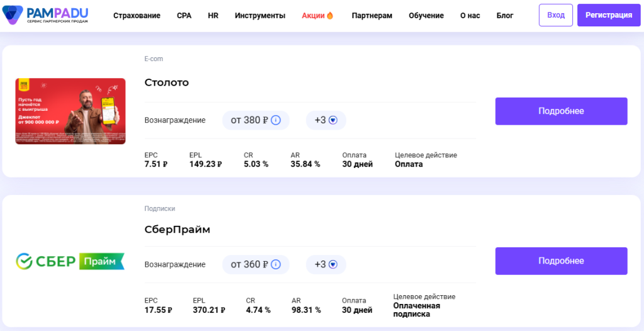This screenshot has width=644, height=331.
Task: Select the EPL value 370.21 ₽
Action: (209, 310)
